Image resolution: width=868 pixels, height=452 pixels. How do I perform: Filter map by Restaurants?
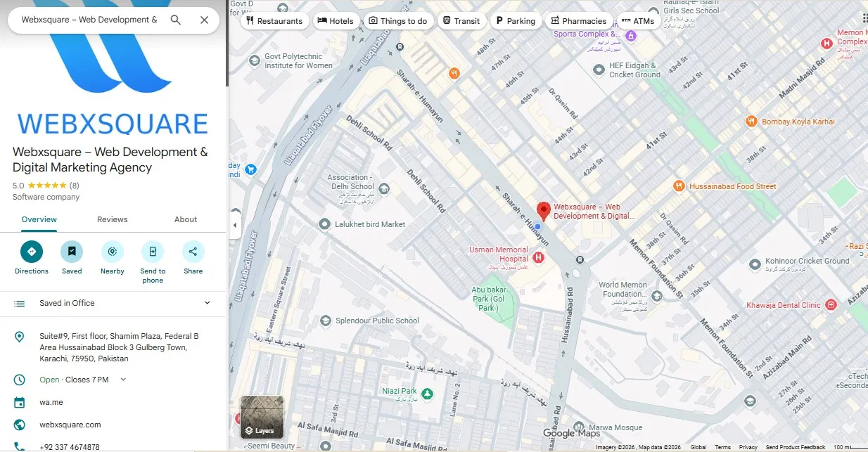coord(274,21)
